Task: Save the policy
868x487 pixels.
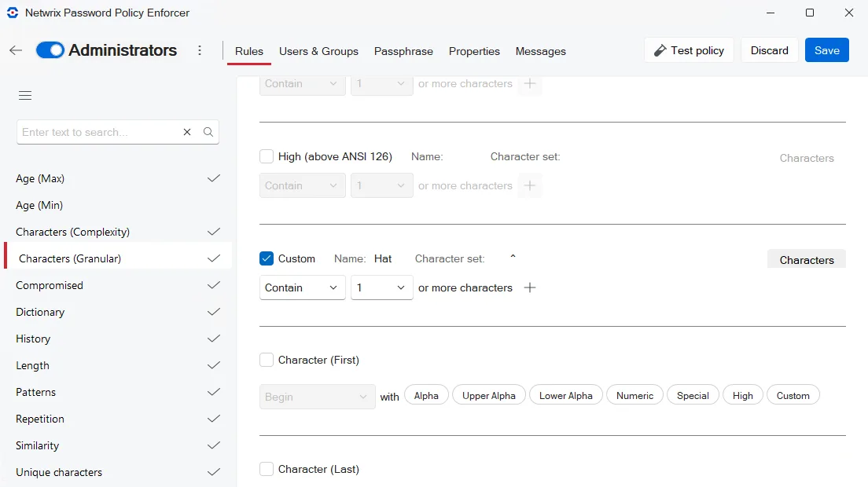Action: [827, 50]
